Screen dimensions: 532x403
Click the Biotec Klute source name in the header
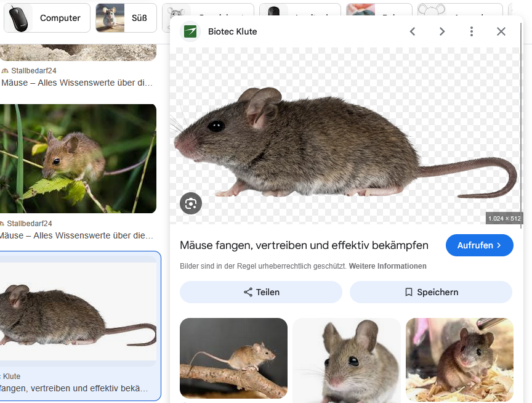233,31
